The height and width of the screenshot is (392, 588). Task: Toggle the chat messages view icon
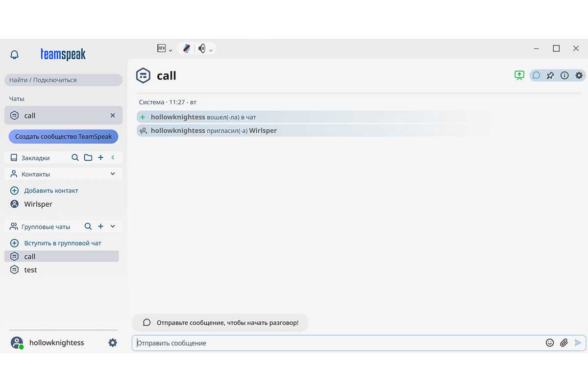click(536, 75)
